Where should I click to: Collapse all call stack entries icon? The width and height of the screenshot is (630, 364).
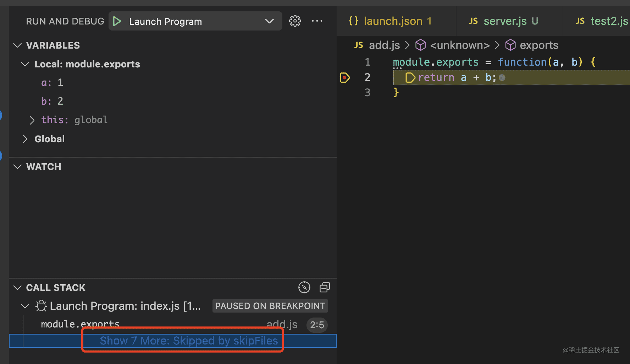click(x=325, y=287)
